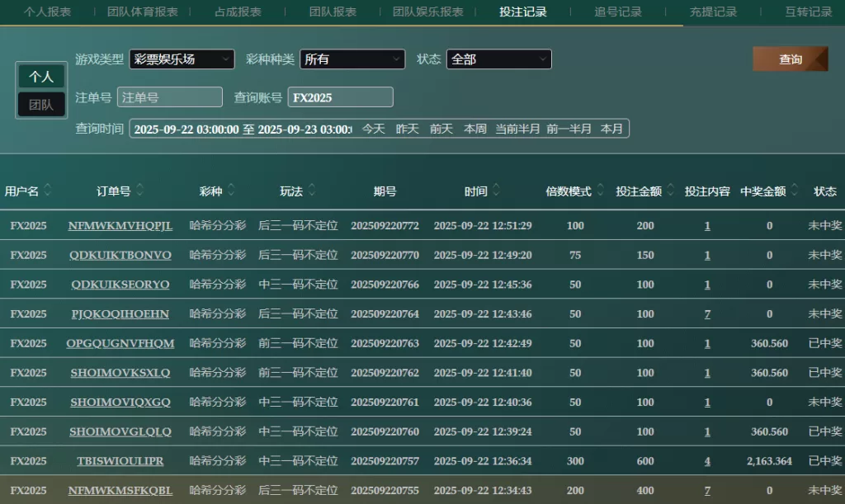The width and height of the screenshot is (845, 504).
Task: Click sort arrows next to 订单号 header
Action: pyautogui.click(x=140, y=191)
